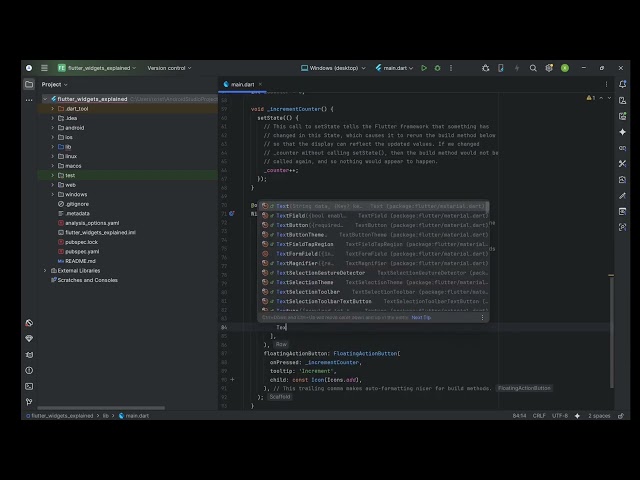The image size is (640, 480).
Task: Open flutter_widgets_explained project dropdown
Action: 97,68
